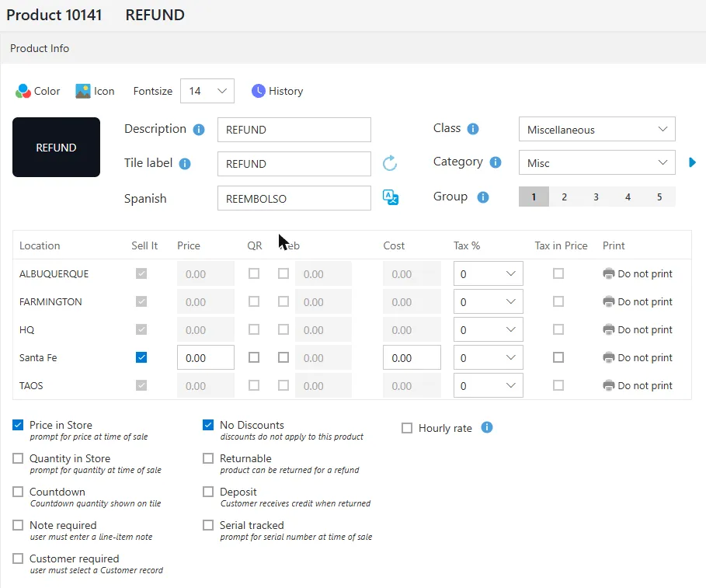The image size is (706, 588).
Task: Click the Tax % column header
Action: point(467,245)
